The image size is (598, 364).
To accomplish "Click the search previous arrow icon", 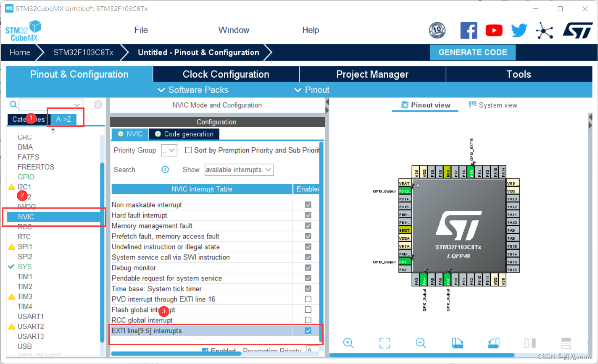I will (x=165, y=170).
